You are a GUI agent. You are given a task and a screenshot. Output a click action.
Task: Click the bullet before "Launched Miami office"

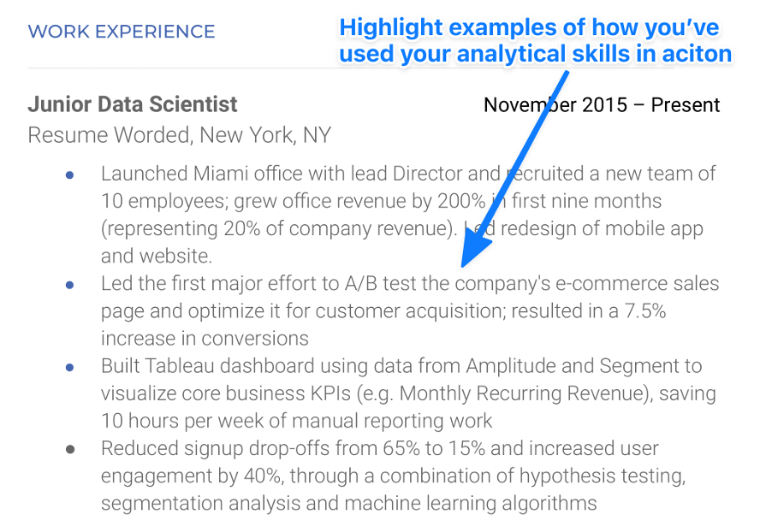70,174
